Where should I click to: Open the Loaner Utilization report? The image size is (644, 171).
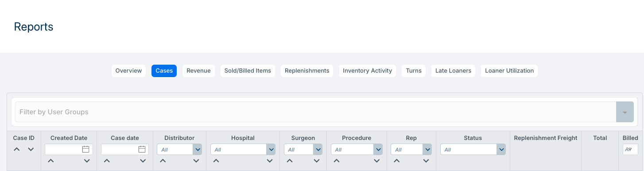509,71
